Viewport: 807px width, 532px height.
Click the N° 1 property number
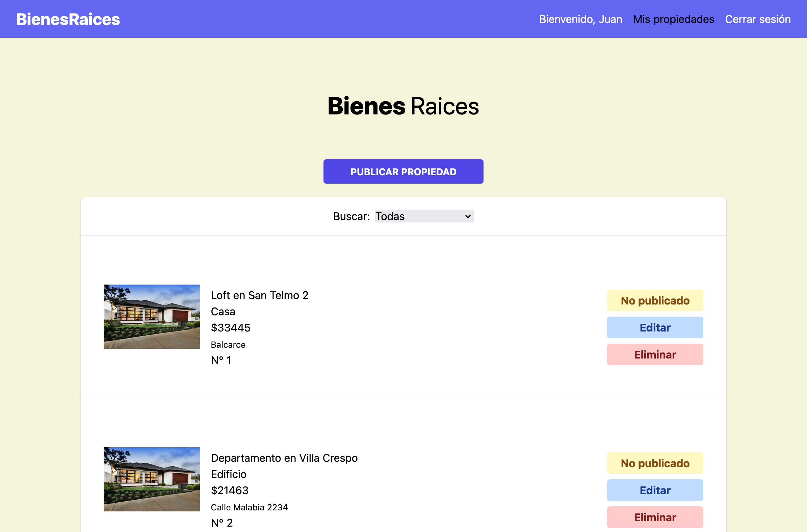click(x=221, y=360)
